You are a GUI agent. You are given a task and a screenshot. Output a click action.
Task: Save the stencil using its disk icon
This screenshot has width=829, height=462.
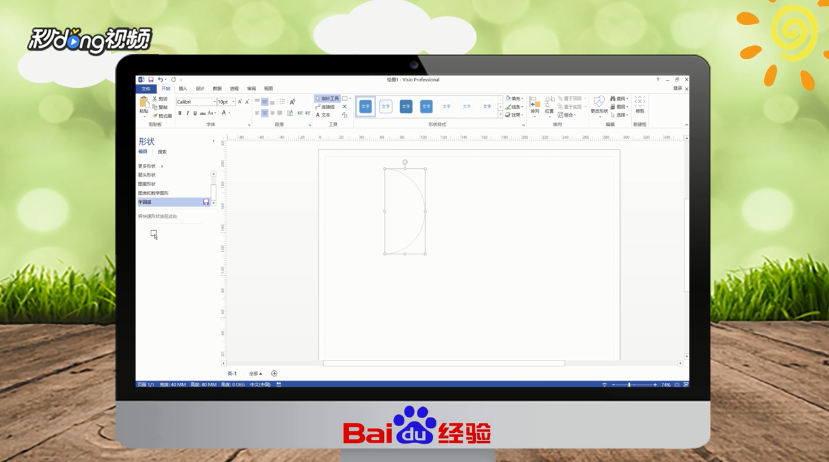206,202
